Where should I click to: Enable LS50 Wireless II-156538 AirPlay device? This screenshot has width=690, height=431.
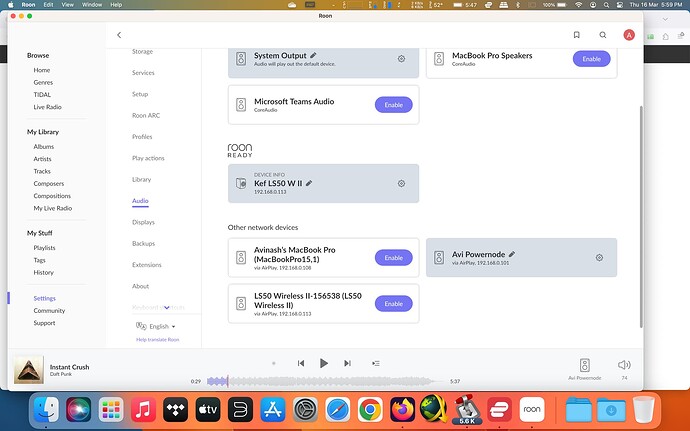point(393,304)
